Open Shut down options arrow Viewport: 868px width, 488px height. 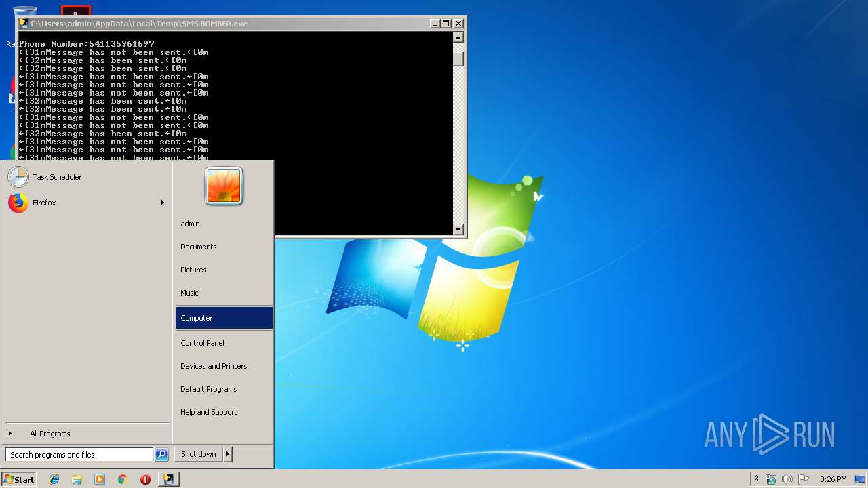point(228,454)
